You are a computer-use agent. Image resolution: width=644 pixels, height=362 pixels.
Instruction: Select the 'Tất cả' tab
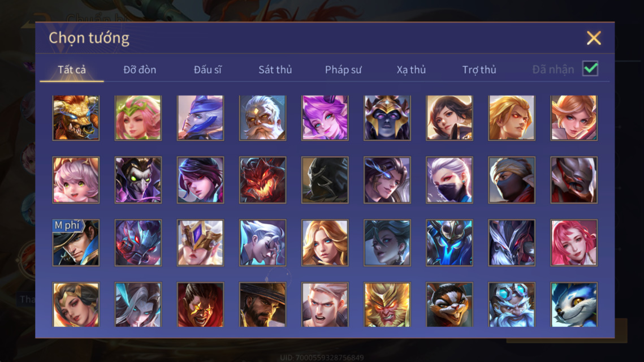72,70
